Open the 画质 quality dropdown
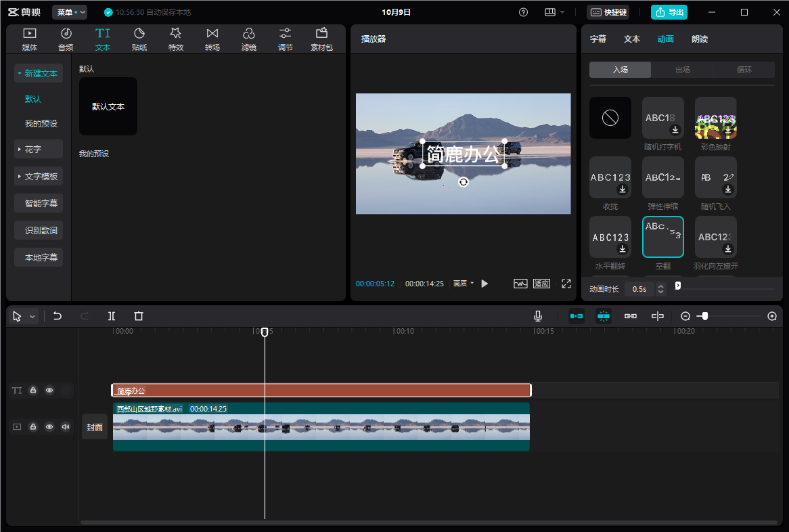 [x=464, y=284]
